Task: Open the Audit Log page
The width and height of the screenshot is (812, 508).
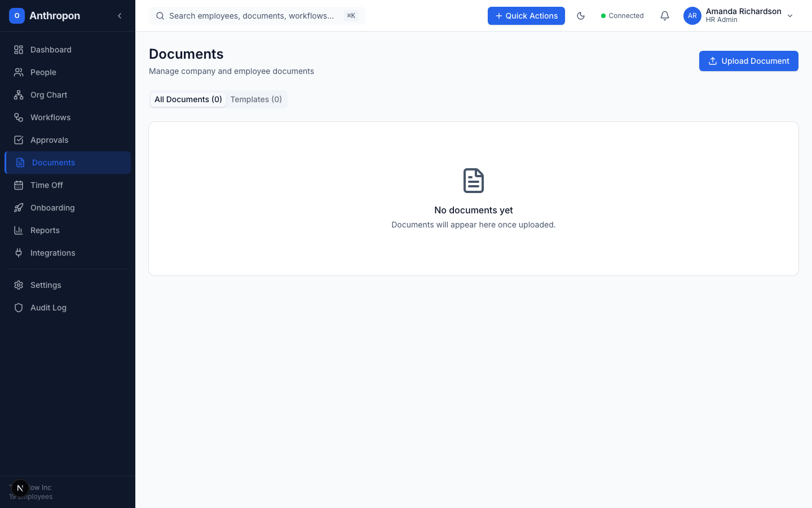Action: click(x=48, y=308)
